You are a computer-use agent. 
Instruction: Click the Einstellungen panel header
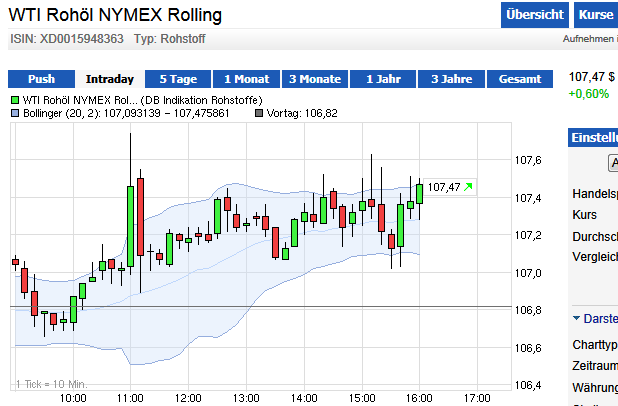click(x=593, y=138)
